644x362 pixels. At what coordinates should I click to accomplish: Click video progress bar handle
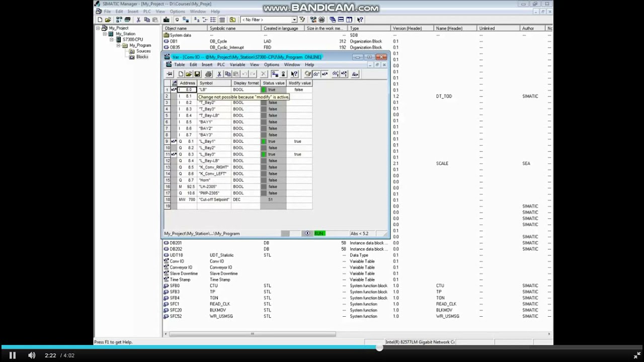point(379,347)
